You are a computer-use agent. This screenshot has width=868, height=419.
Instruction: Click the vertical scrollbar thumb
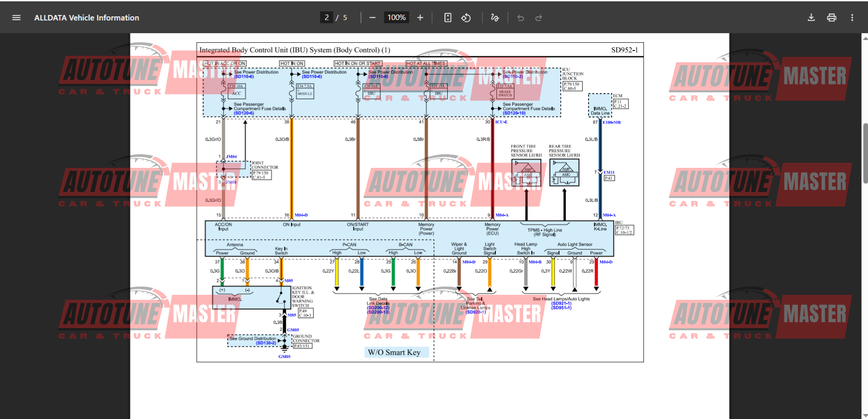pyautogui.click(x=865, y=152)
